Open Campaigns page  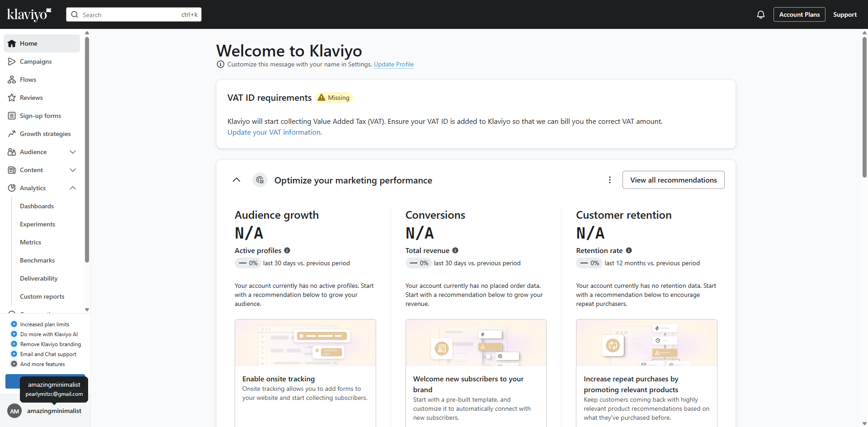pyautogui.click(x=42, y=61)
